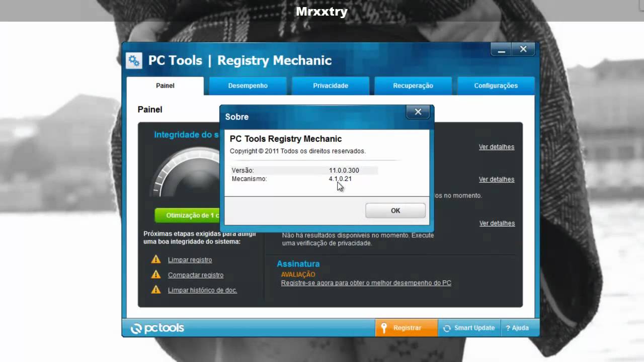This screenshot has width=644, height=362.
Task: Click the Versão label in dialog
Action: click(243, 170)
